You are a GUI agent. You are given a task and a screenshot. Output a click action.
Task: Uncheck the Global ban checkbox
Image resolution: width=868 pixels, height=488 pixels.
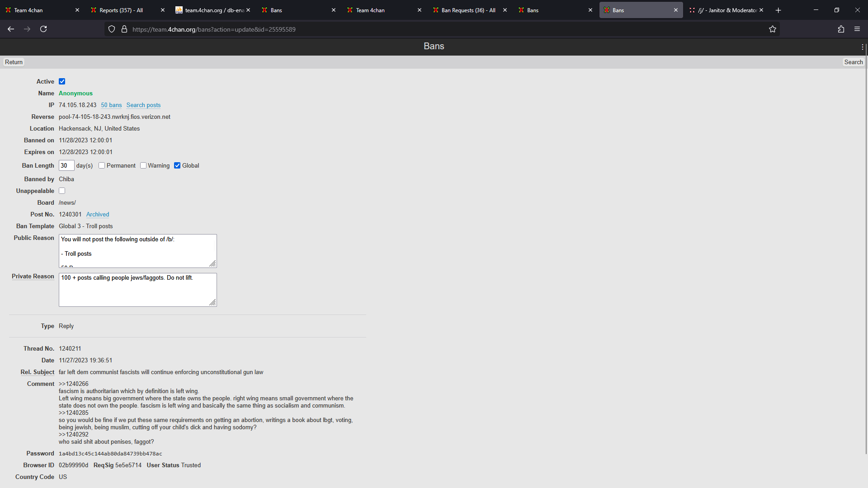(177, 166)
